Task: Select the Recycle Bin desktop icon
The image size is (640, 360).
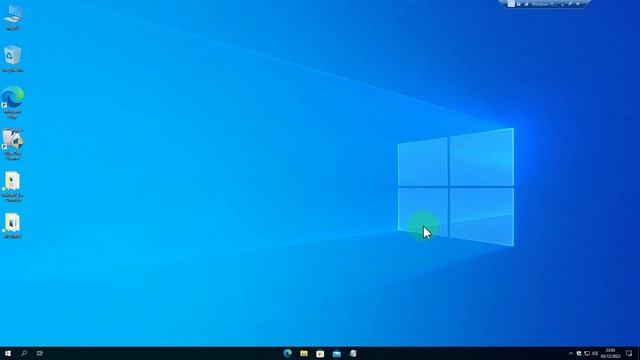Action: coord(13,59)
